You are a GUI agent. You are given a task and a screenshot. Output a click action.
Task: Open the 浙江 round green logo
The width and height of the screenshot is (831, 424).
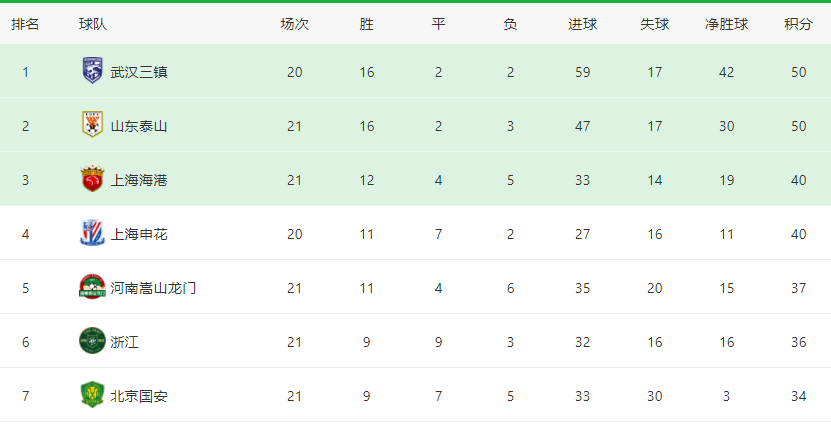pos(92,341)
